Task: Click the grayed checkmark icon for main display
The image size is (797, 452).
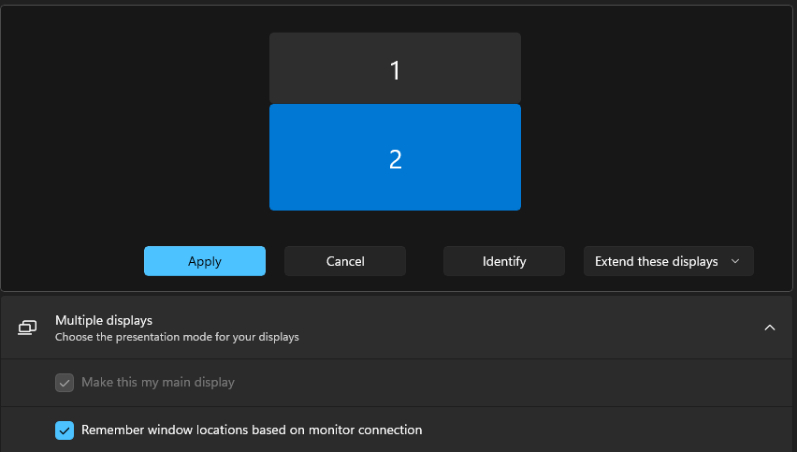Action: 65,382
